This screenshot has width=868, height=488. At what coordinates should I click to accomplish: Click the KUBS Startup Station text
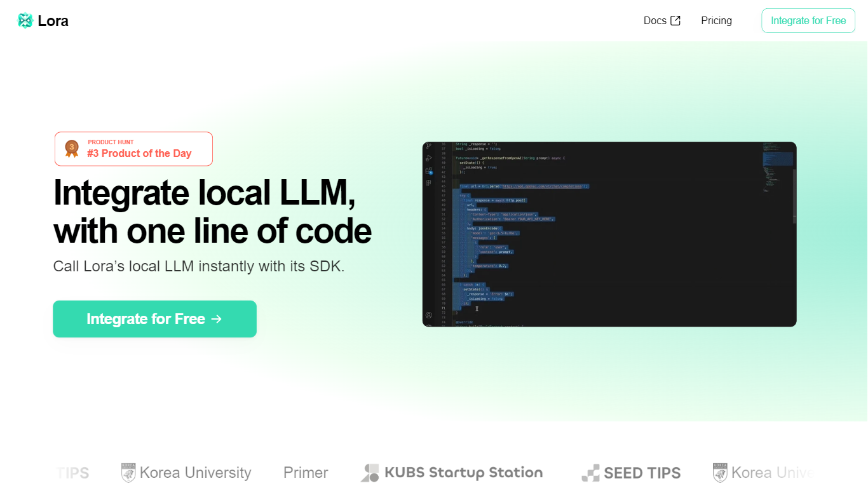(x=463, y=473)
